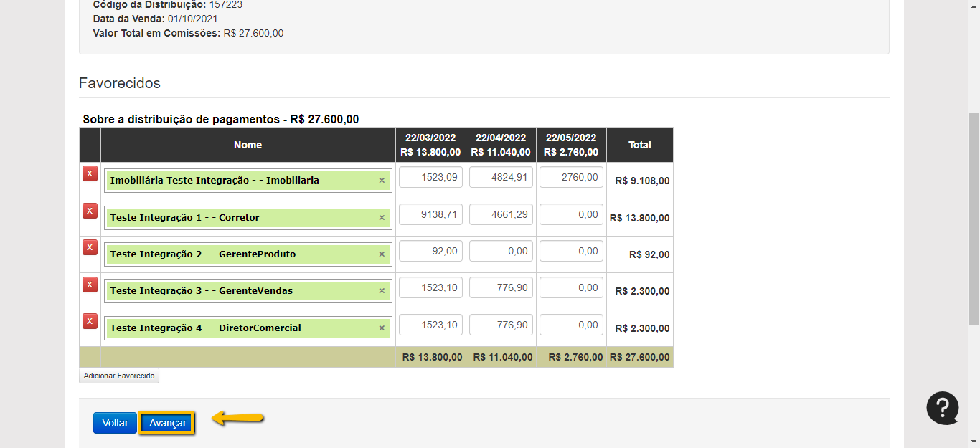Remove Teste Integração 4 DiretorComercial row
Viewport: 980px width, 448px height.
(x=90, y=321)
